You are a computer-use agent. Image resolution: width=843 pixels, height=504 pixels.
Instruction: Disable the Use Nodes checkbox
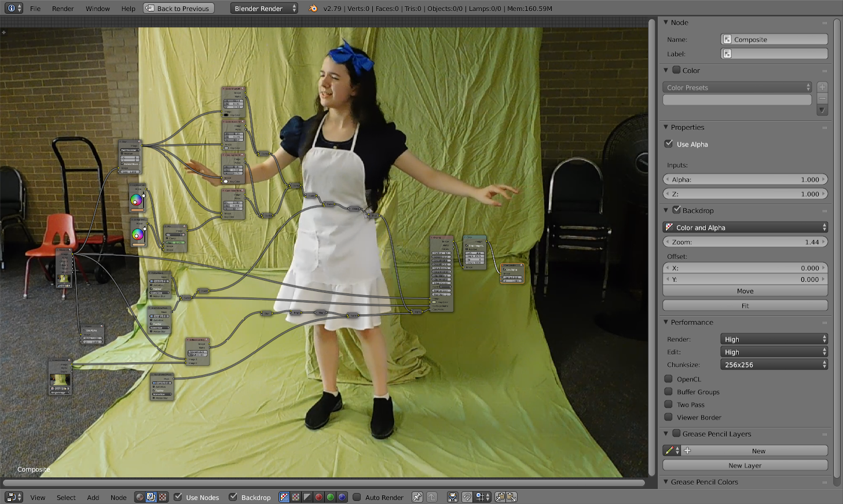pos(178,497)
